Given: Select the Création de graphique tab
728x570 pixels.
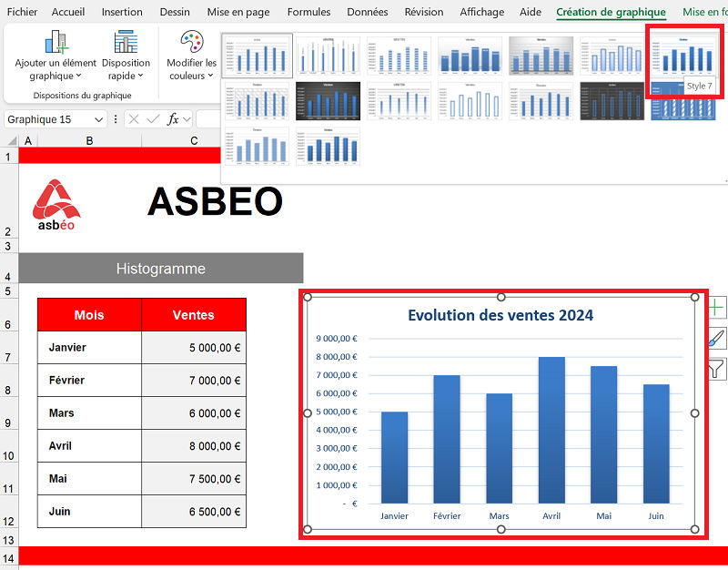Looking at the screenshot, I should [611, 12].
